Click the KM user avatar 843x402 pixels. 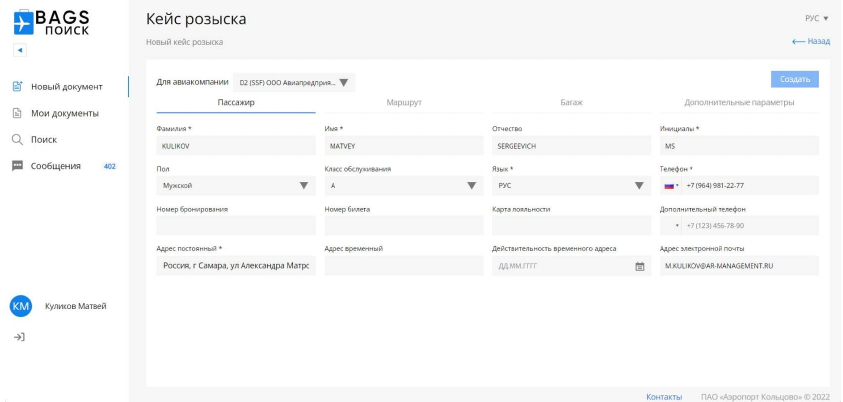(18, 306)
